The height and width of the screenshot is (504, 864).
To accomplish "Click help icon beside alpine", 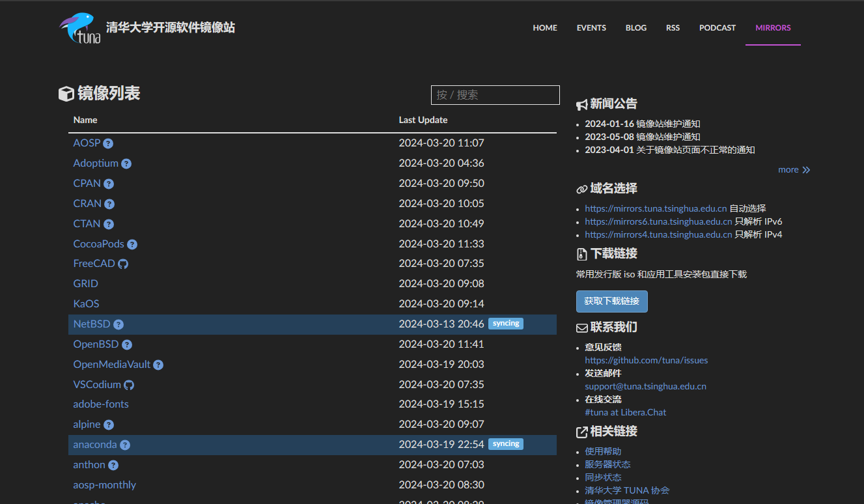I will tap(109, 425).
